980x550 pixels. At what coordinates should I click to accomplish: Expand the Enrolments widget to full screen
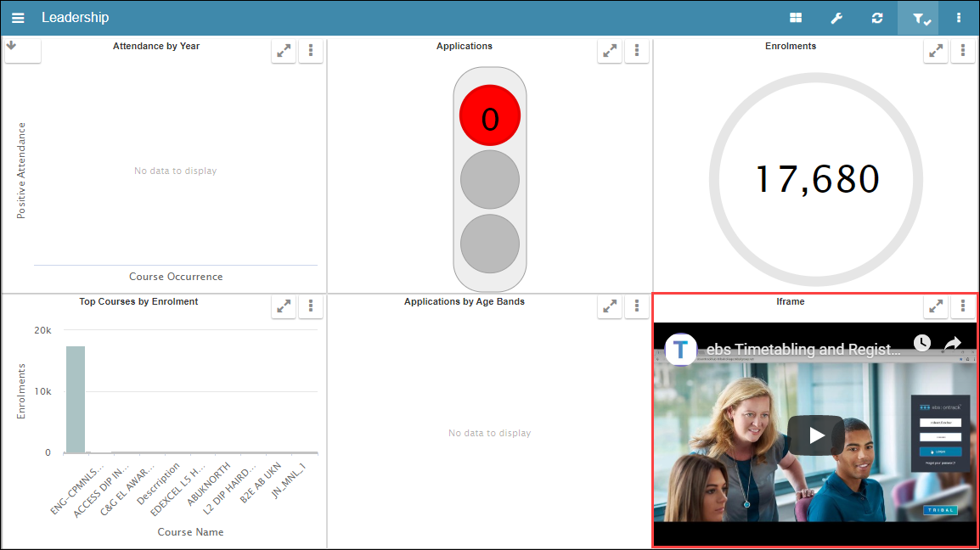pos(935,50)
